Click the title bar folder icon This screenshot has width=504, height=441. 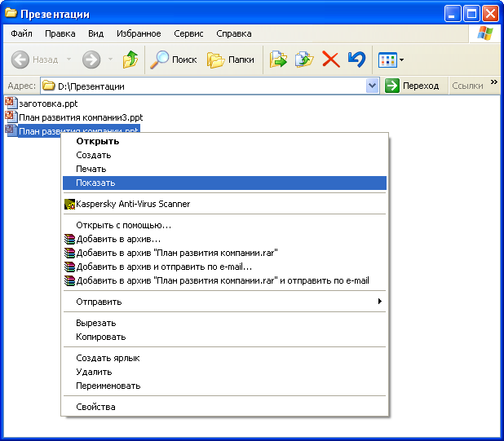pyautogui.click(x=11, y=13)
